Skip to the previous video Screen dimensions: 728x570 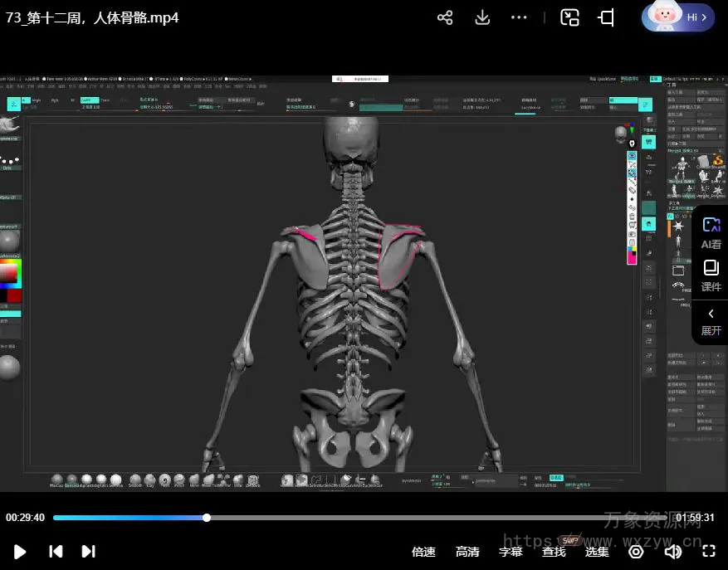pyautogui.click(x=56, y=552)
